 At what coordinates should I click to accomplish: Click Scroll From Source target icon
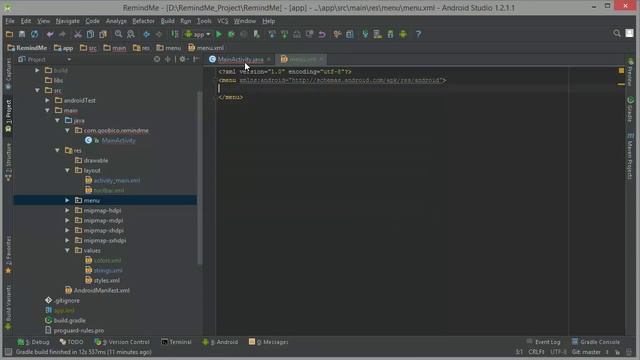[157, 59]
